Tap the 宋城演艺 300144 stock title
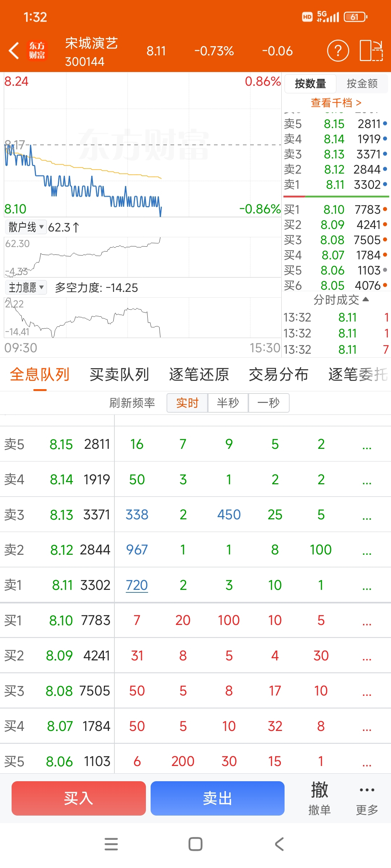This screenshot has height=868, width=391. pyautogui.click(x=92, y=52)
